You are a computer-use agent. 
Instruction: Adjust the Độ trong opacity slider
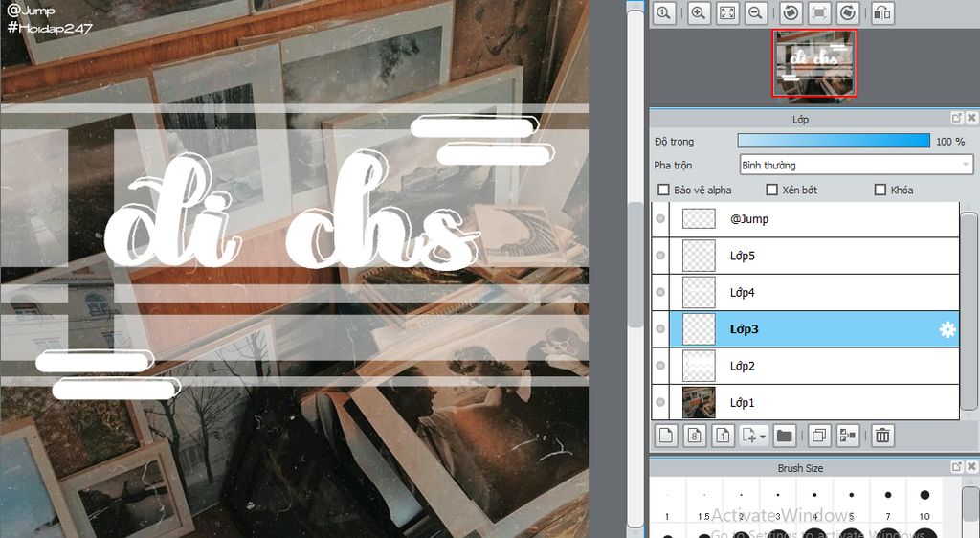click(x=834, y=142)
